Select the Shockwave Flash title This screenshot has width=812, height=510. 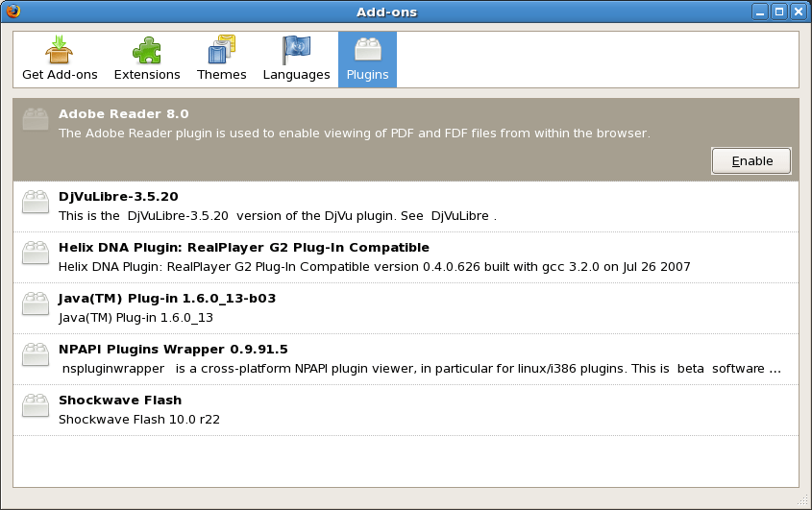(120, 400)
